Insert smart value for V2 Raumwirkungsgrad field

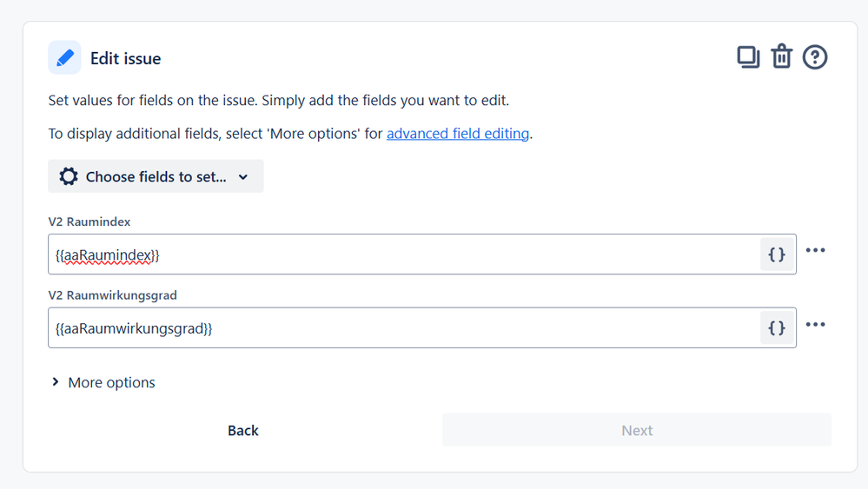[x=777, y=327]
